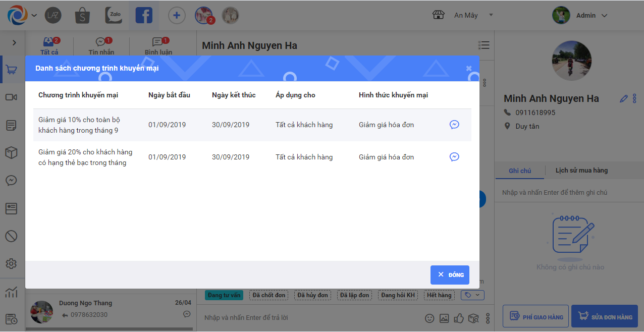Select row 'Giảm giá 10% cho toàn bộ khách hàng'
Screen dimensions: 644x332
click(252, 125)
